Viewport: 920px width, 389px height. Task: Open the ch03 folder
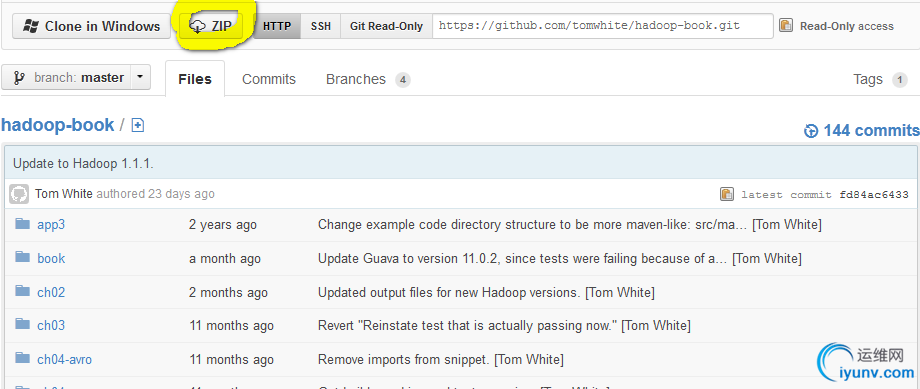(x=51, y=326)
